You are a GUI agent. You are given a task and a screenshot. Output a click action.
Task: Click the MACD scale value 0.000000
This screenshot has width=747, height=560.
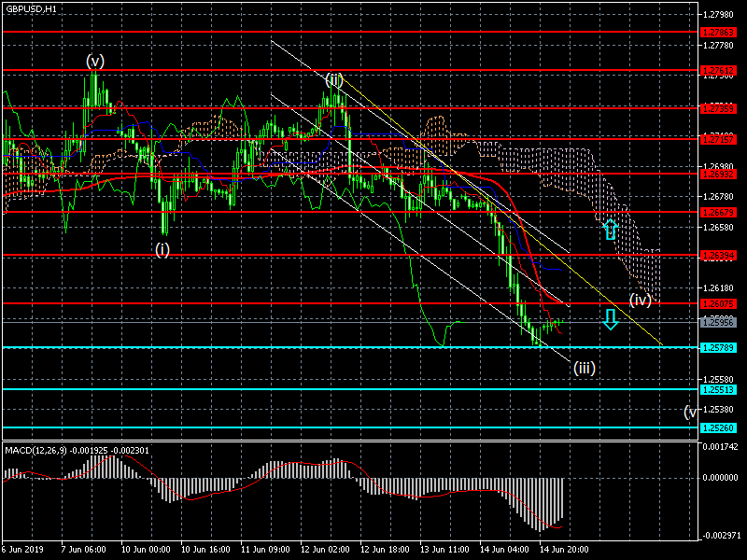pyautogui.click(x=720, y=477)
